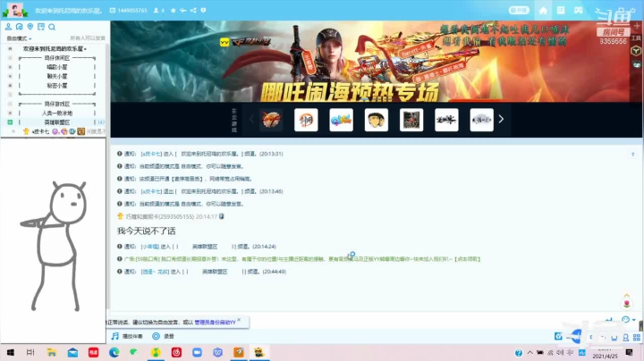The image size is (644, 361).
Task: Click sender name 巧撞和聂唱卡(2593505155)
Action: [x=160, y=216]
